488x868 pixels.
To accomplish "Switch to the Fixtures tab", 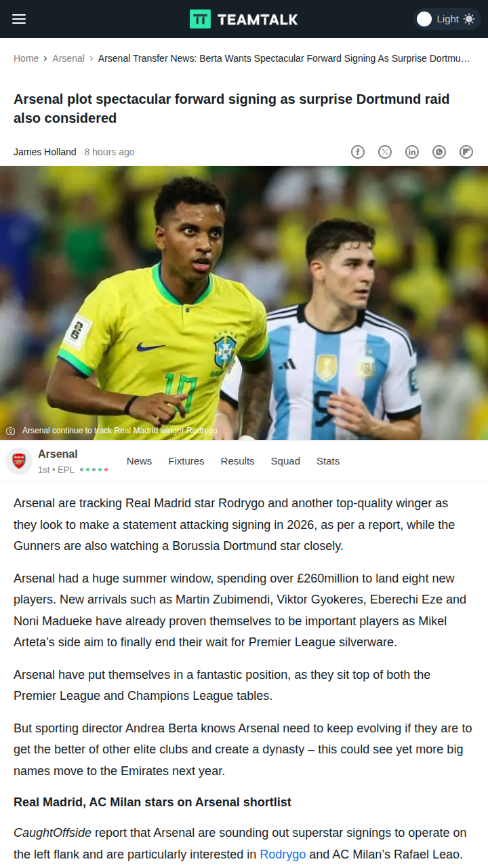I will pyautogui.click(x=186, y=461).
